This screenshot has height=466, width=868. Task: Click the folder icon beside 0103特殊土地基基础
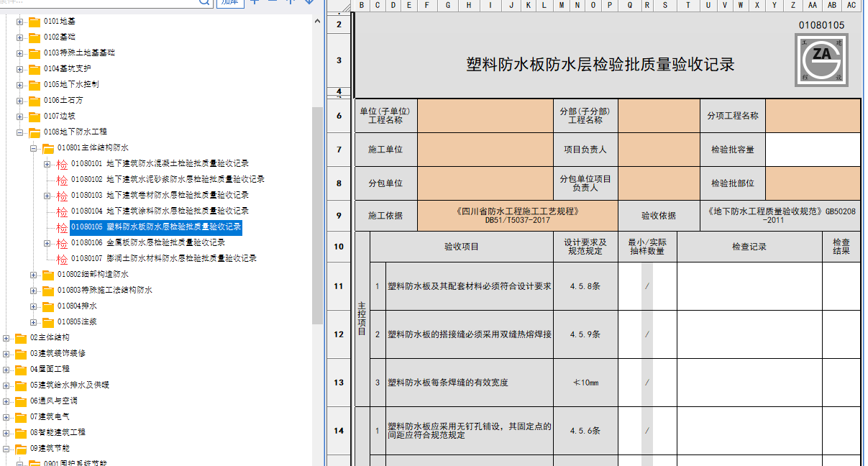point(35,53)
